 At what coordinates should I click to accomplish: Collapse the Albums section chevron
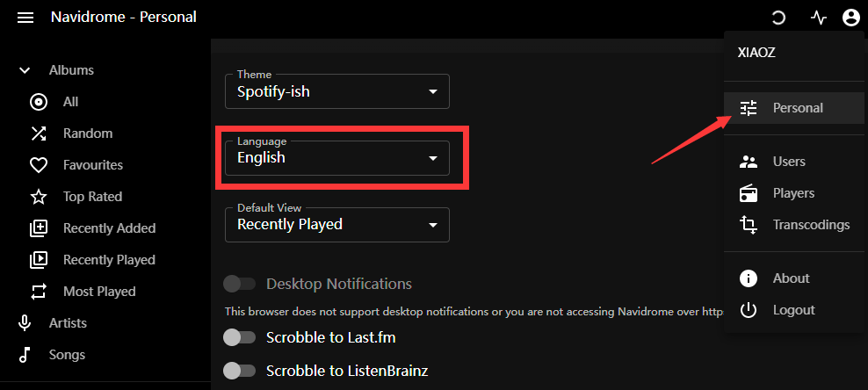coord(25,70)
